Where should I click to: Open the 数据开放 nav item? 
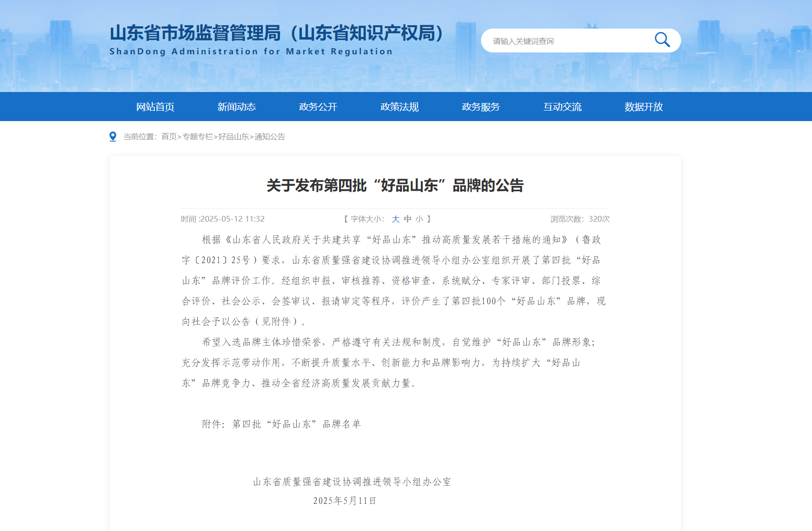tap(644, 107)
